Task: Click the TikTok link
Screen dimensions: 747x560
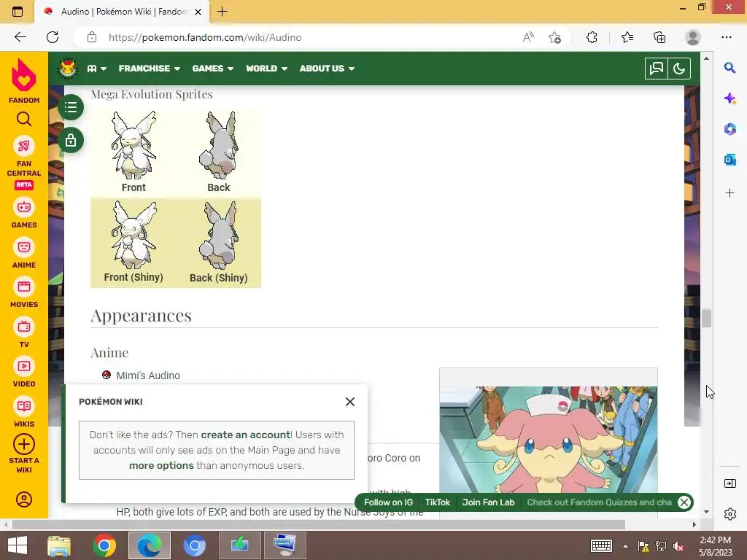Action: pyautogui.click(x=438, y=502)
